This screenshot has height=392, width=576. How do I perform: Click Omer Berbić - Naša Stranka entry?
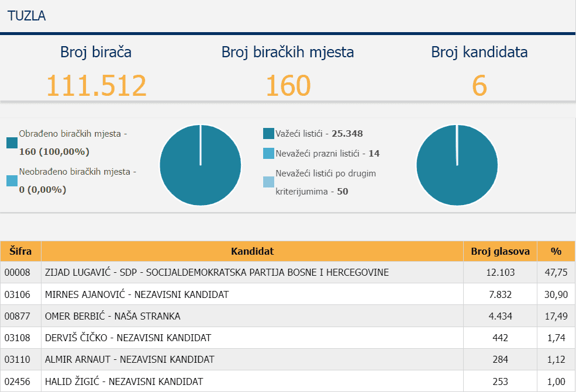click(x=112, y=316)
